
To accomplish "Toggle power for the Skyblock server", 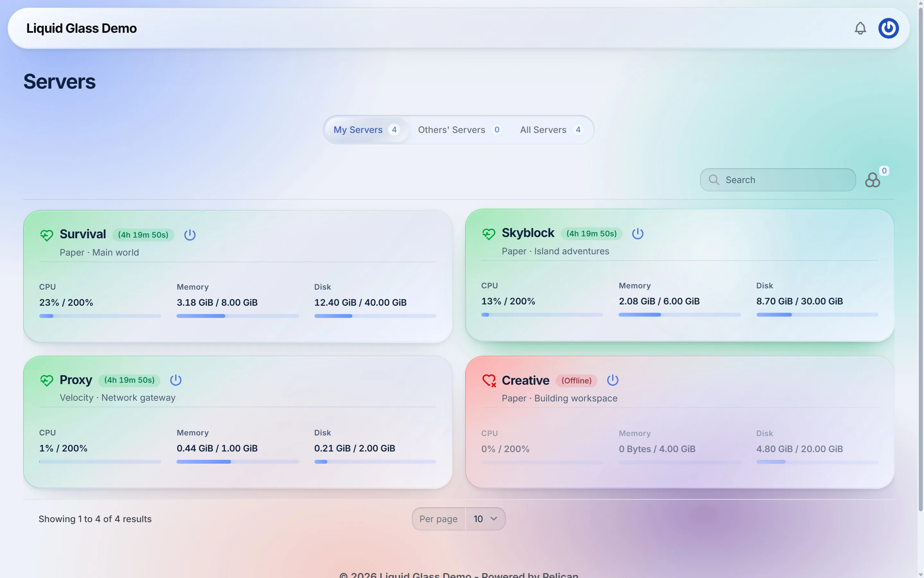I will 637,233.
